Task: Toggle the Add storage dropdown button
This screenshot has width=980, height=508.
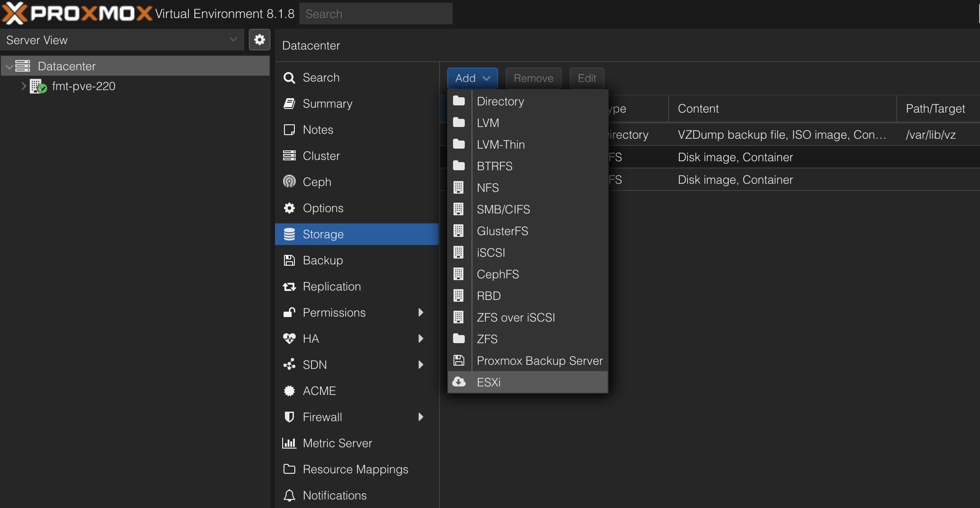Action: 472,78
